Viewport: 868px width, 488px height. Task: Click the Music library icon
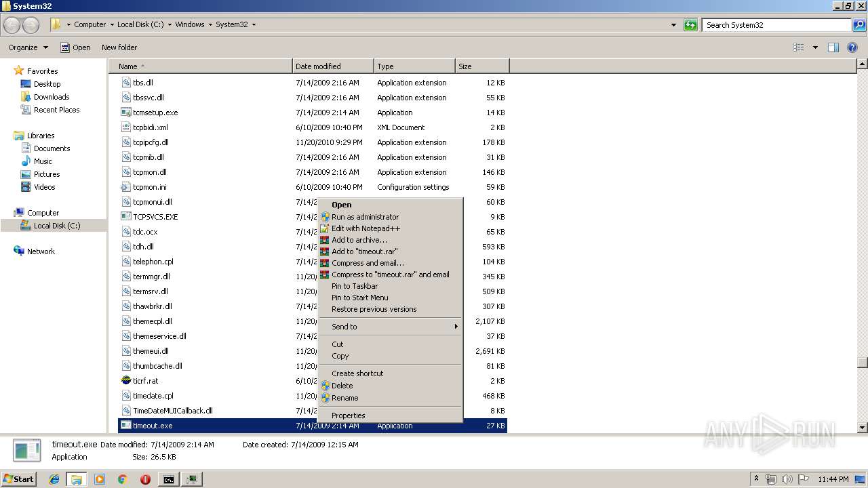pyautogui.click(x=26, y=161)
